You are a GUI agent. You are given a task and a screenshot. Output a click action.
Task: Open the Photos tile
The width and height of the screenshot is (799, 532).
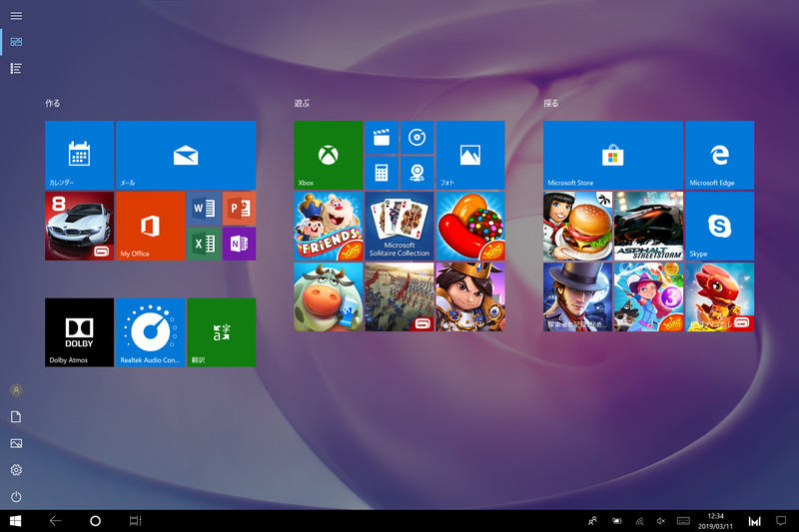tap(470, 155)
